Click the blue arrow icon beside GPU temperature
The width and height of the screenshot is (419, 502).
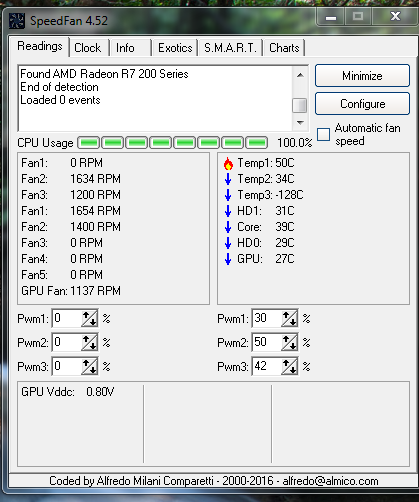tap(228, 259)
